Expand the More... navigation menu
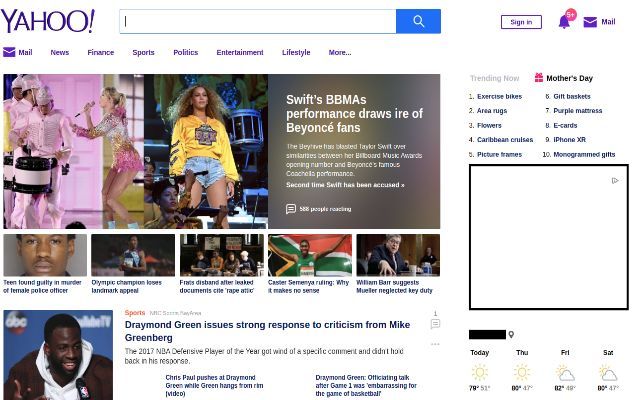635x400 pixels. click(x=340, y=53)
